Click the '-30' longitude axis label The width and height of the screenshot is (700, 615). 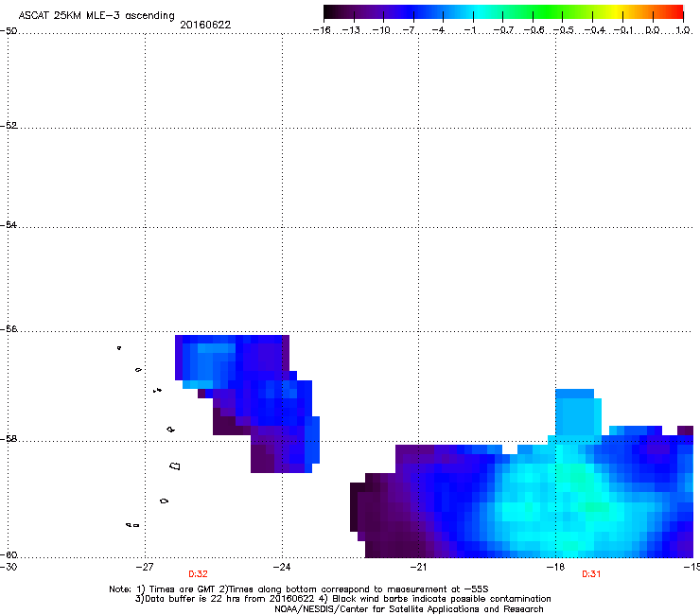tap(9, 567)
